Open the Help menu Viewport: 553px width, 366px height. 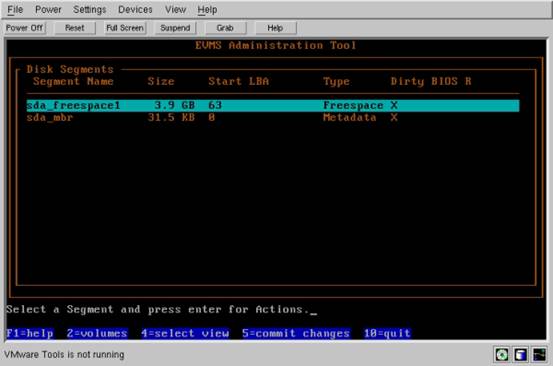point(207,10)
